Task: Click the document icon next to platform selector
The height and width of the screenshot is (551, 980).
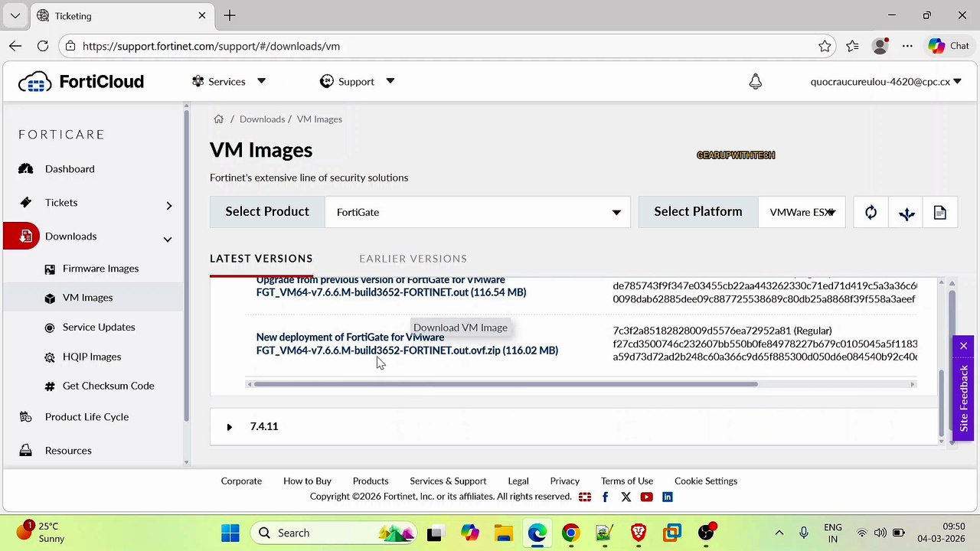Action: click(x=940, y=213)
